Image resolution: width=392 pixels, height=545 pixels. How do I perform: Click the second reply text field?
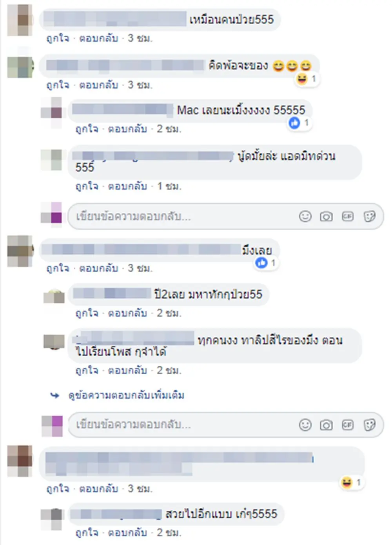[184, 425]
